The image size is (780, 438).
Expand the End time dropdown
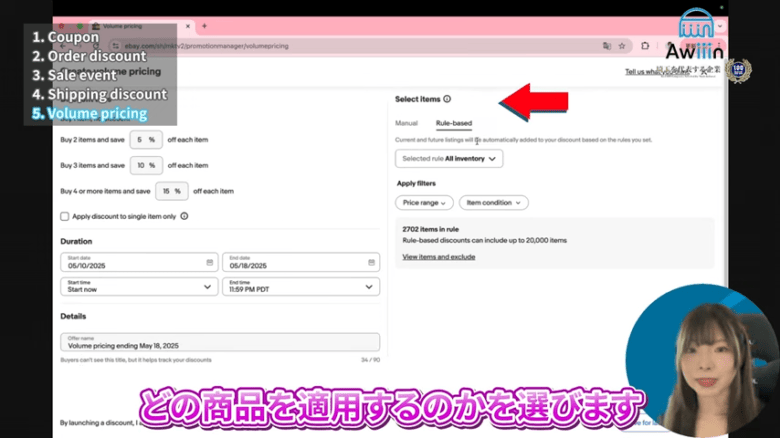tap(300, 286)
